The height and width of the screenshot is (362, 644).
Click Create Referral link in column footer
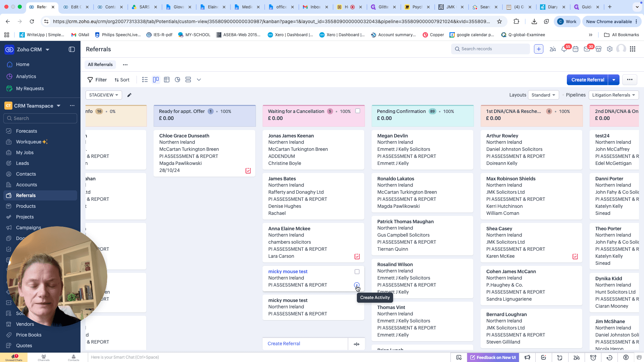tap(284, 344)
